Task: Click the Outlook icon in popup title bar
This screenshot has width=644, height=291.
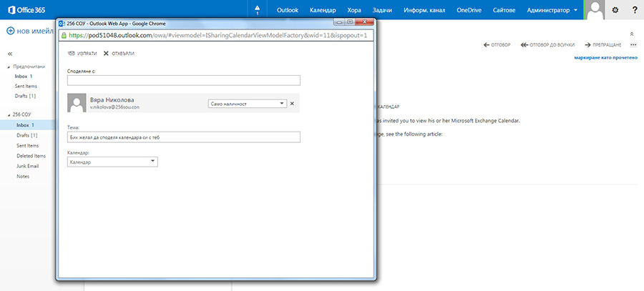Action: [62, 24]
